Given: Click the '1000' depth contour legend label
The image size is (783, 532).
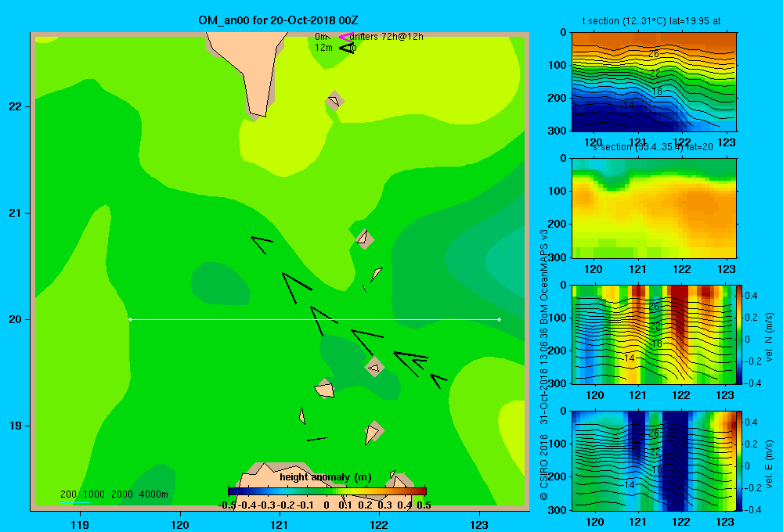Looking at the screenshot, I should point(94,494).
